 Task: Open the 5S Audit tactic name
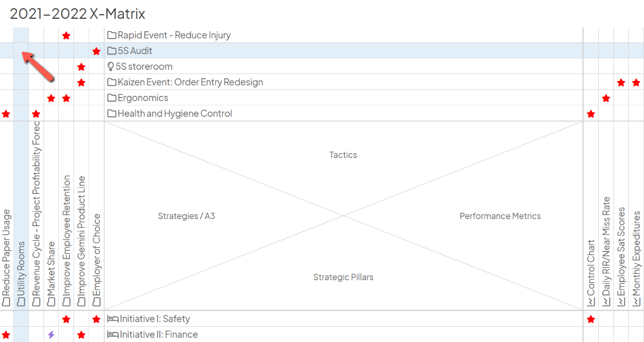(135, 51)
